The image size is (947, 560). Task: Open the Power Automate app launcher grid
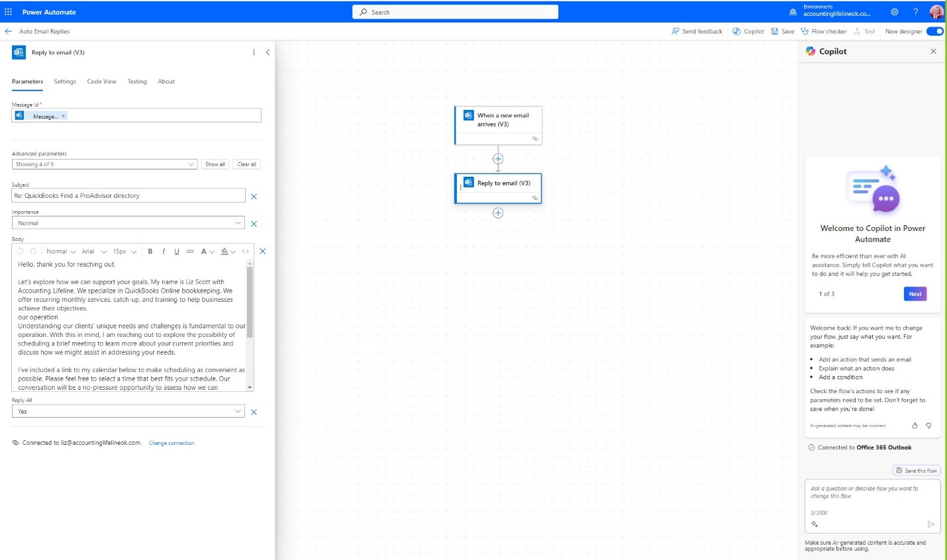click(x=9, y=11)
